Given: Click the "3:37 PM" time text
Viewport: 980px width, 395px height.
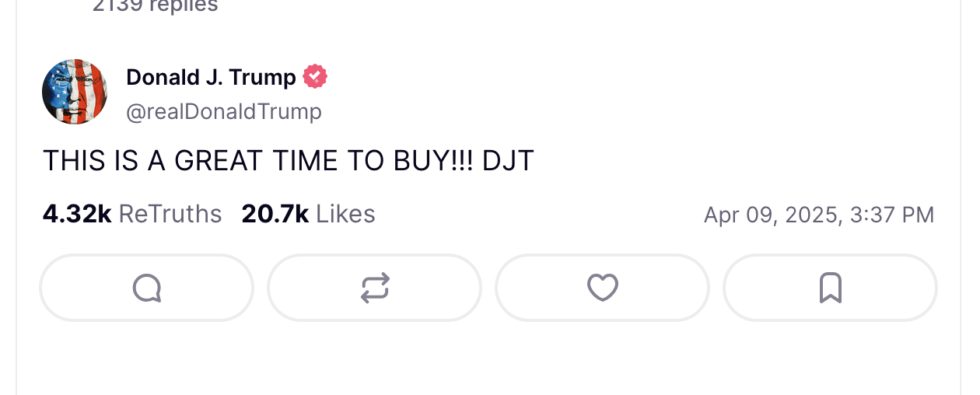Looking at the screenshot, I should tap(892, 215).
